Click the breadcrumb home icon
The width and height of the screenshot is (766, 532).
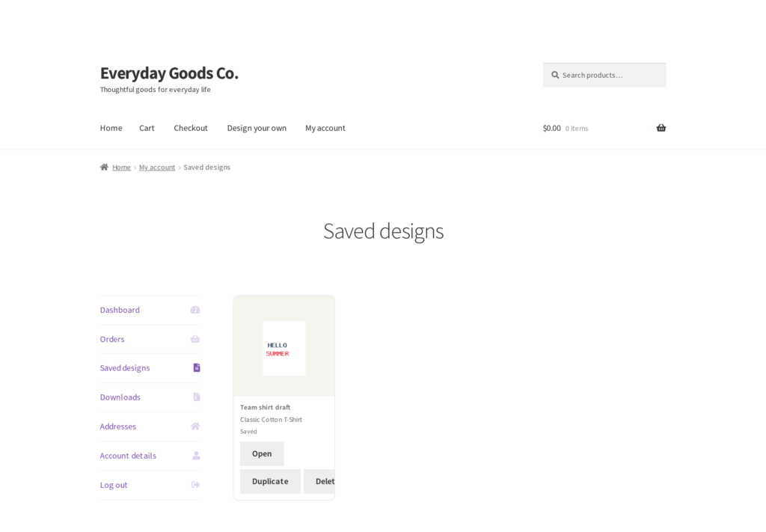click(104, 167)
